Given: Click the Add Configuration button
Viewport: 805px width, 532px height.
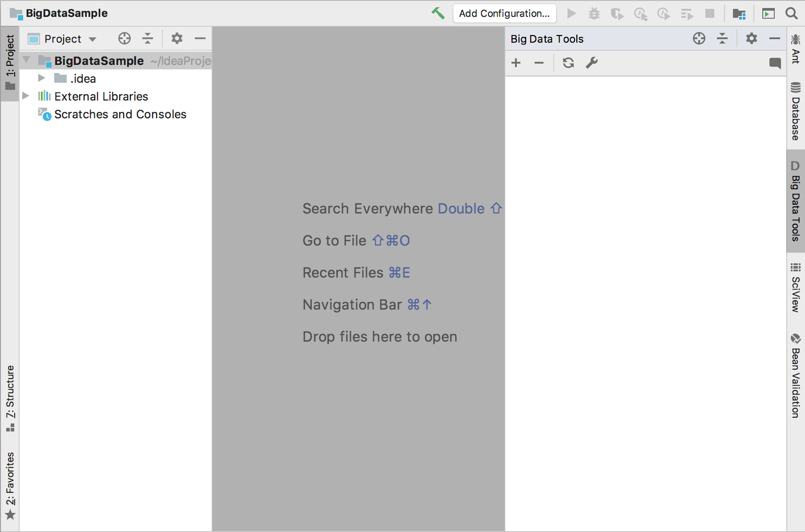Looking at the screenshot, I should tap(504, 13).
